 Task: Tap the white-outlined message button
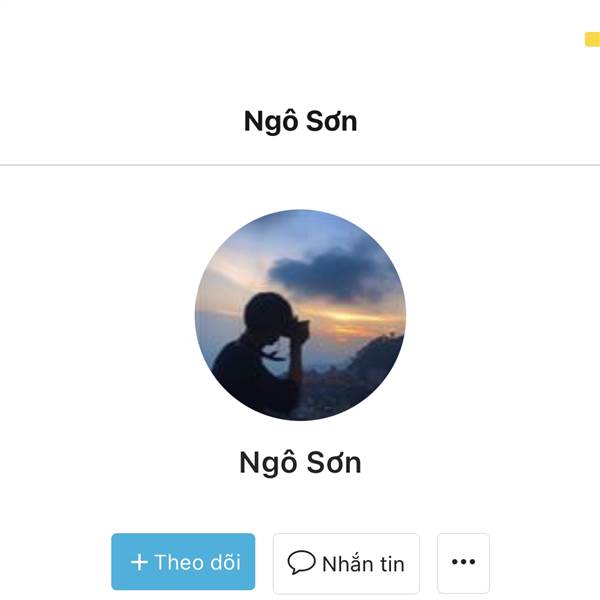click(346, 562)
